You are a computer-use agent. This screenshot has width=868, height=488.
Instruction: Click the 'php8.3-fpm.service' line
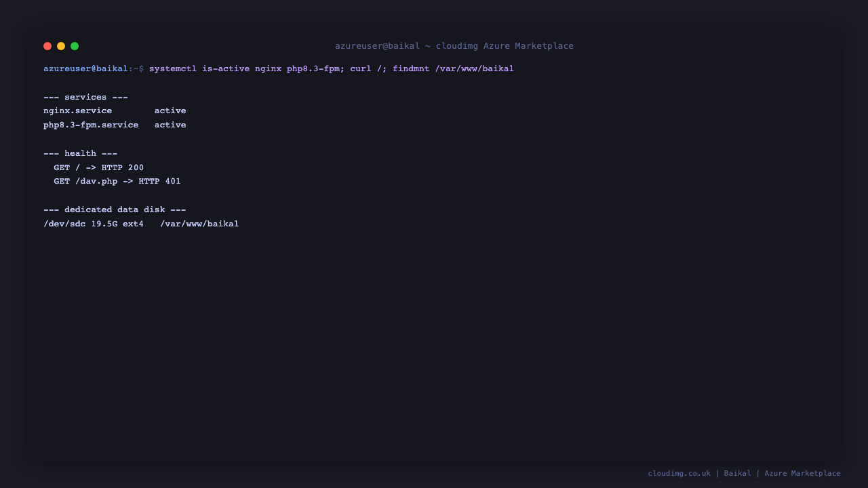click(x=91, y=125)
